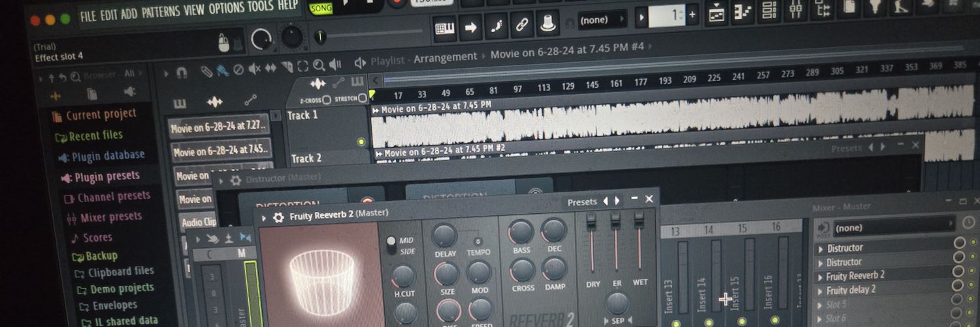The width and height of the screenshot is (980, 327).
Task: Expand the arrow left of the pattern number
Action: [642, 18]
